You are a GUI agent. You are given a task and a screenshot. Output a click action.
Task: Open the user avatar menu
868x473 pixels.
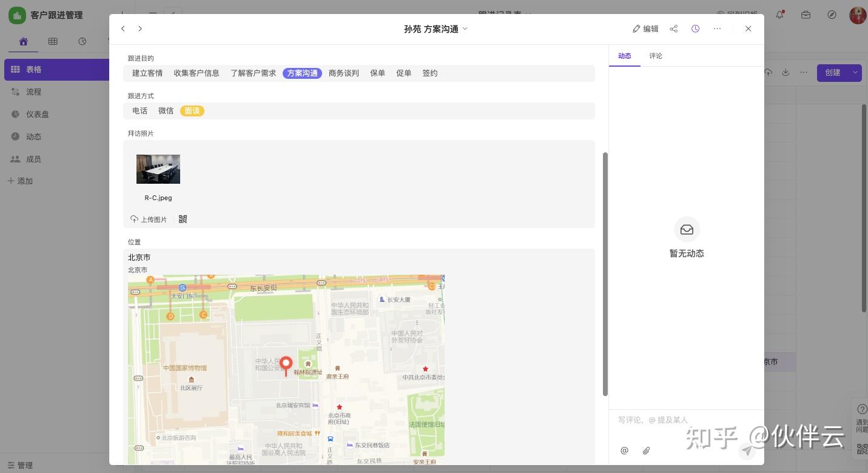click(x=858, y=15)
